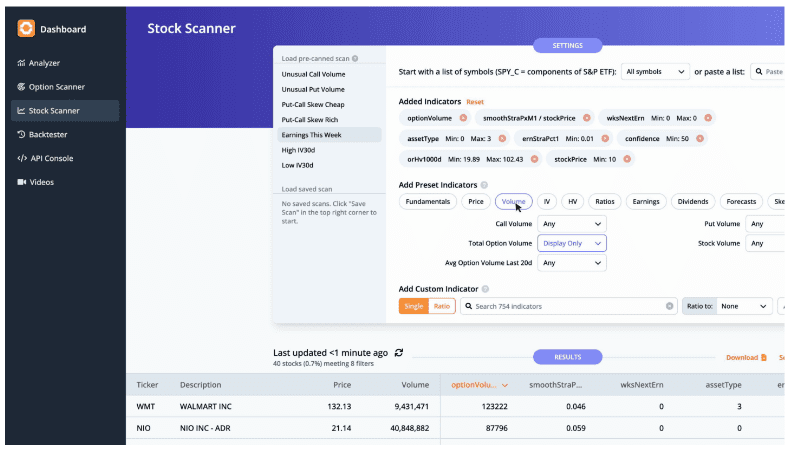This screenshot has width=792, height=452.
Task: Click the Dashboard logo icon
Action: (x=26, y=30)
